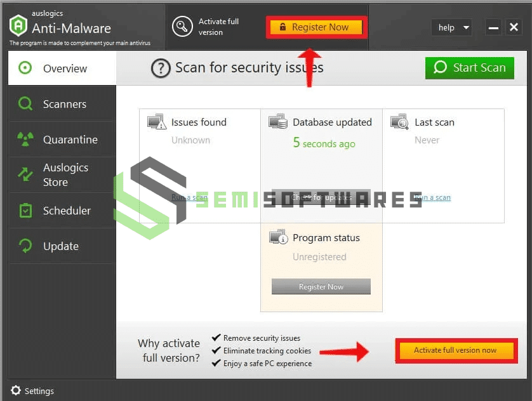Click the 'Issues found' card title
The image size is (532, 401).
pyautogui.click(x=199, y=122)
